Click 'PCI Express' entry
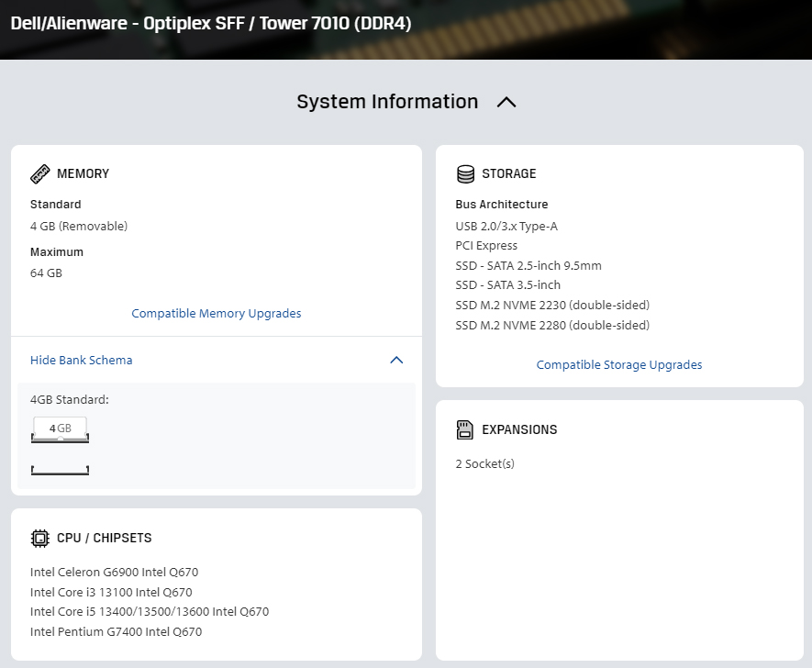The height and width of the screenshot is (668, 812). 486,245
